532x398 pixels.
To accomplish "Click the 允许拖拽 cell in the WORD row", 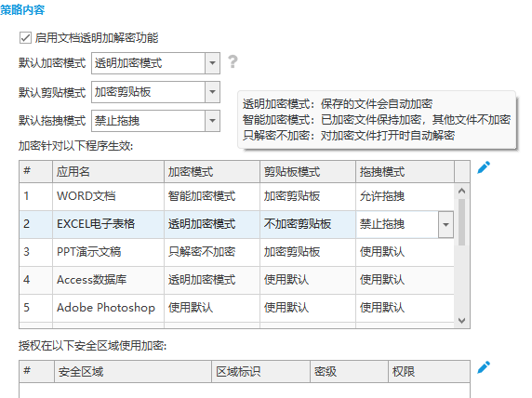I will pos(405,196).
